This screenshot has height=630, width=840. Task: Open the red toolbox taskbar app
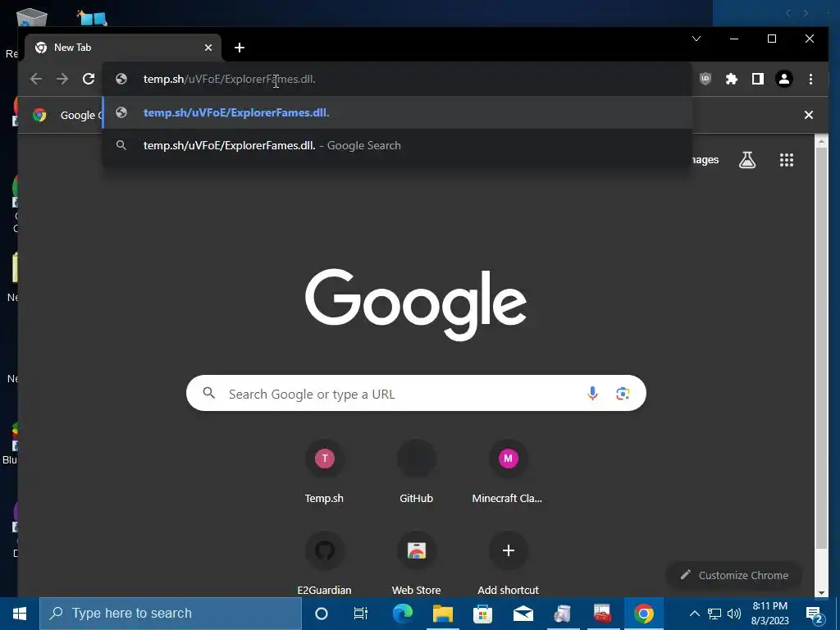click(x=603, y=614)
